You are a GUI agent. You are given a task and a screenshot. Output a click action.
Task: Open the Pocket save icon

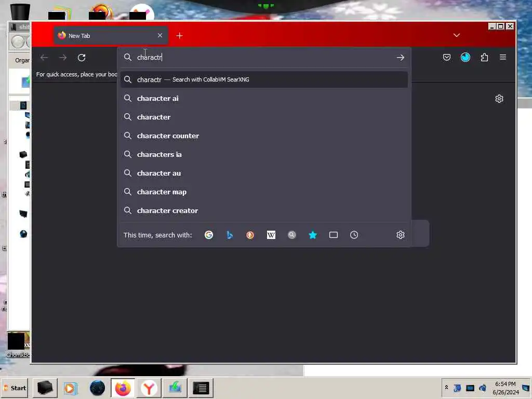point(447,57)
